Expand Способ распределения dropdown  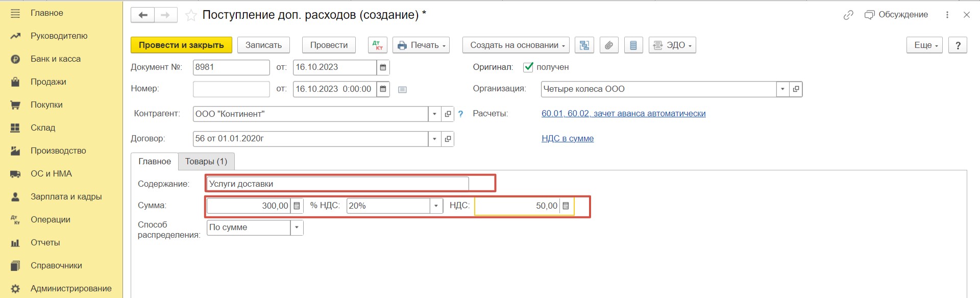click(x=297, y=228)
